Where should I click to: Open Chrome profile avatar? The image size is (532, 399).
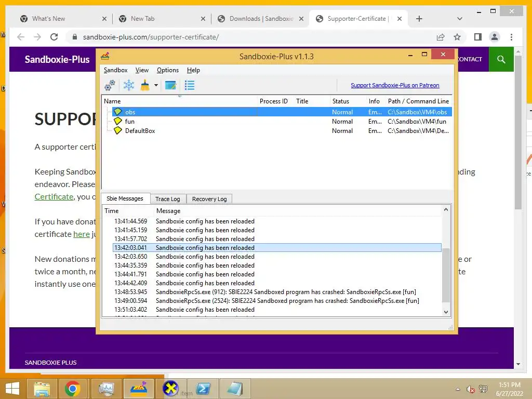495,37
